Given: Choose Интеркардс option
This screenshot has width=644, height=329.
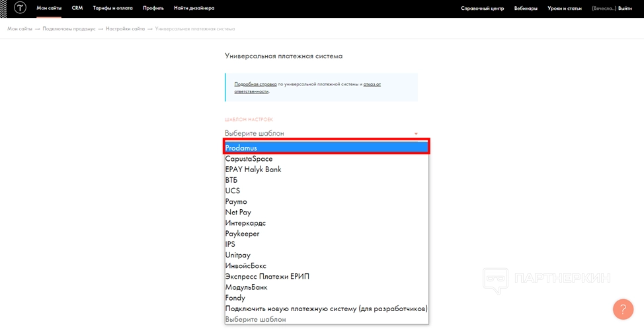Looking at the screenshot, I should 327,223.
